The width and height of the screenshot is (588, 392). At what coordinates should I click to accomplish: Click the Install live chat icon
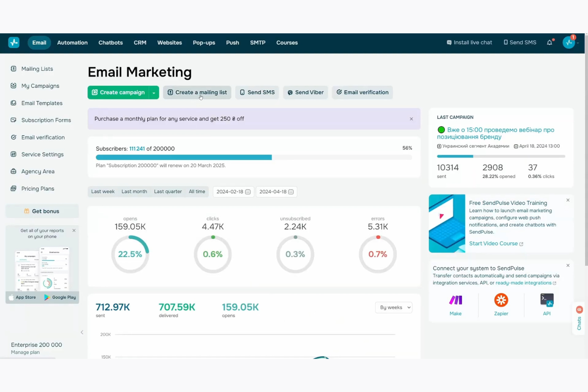[x=449, y=42]
